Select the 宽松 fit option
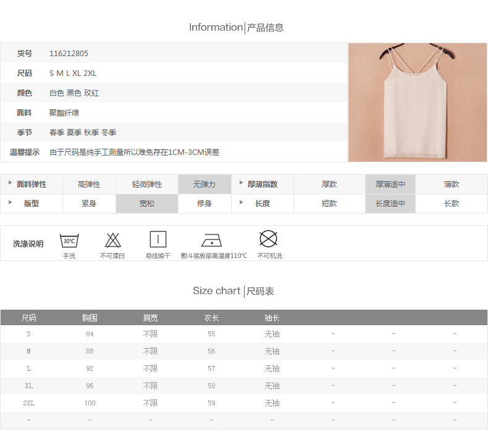The width and height of the screenshot is (488, 448). point(147,204)
